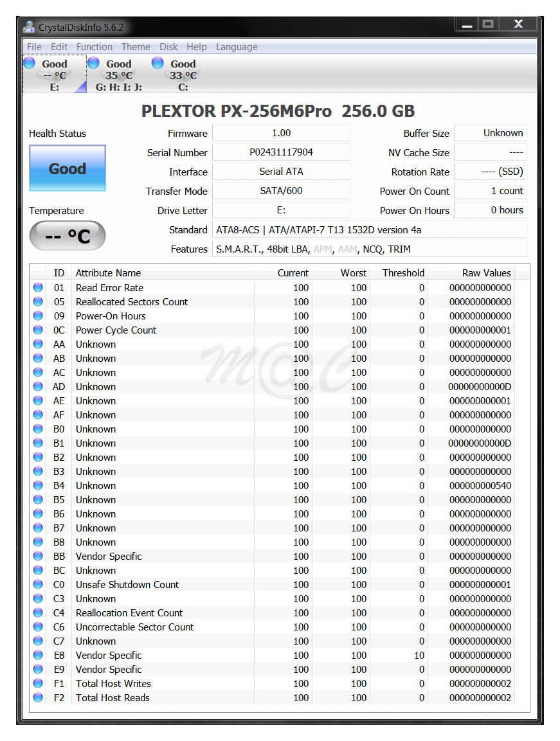Image resolution: width=560 pixels, height=741 pixels.
Task: Open the Language menu
Action: point(237,46)
